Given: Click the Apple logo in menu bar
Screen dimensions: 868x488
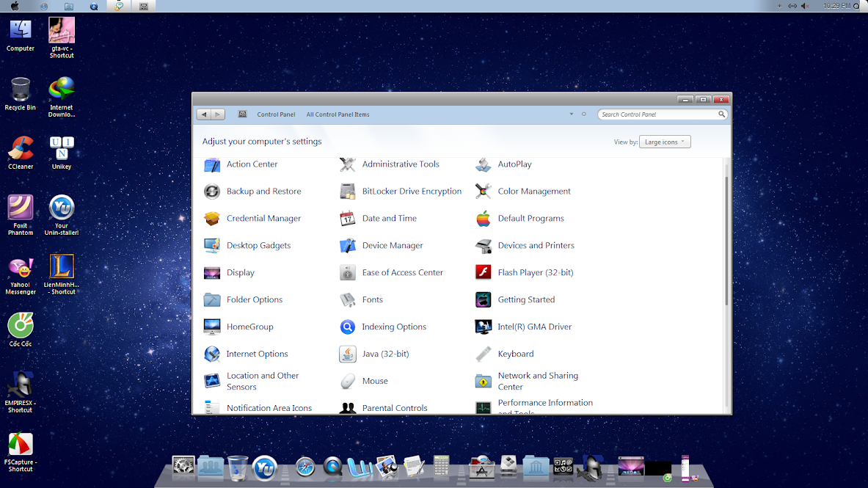Looking at the screenshot, I should click(15, 6).
